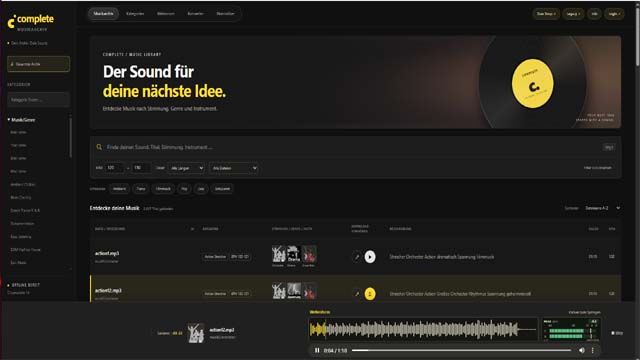640x360 pixels.
Task: Toggle the Pop filter chip
Action: [184, 189]
